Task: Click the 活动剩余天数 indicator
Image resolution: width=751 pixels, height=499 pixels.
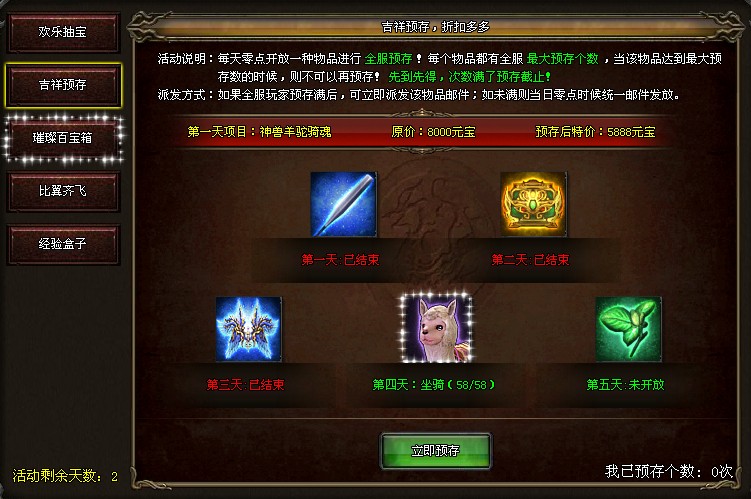Action: pos(65,476)
